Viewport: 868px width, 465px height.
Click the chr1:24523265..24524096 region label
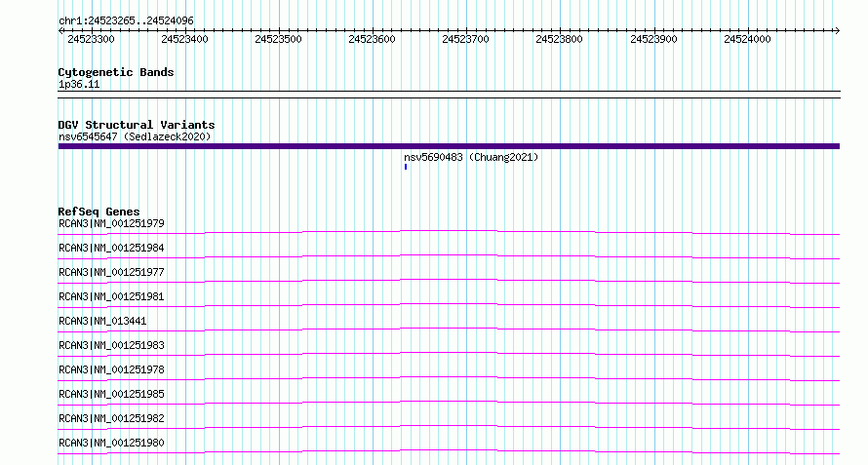126,21
